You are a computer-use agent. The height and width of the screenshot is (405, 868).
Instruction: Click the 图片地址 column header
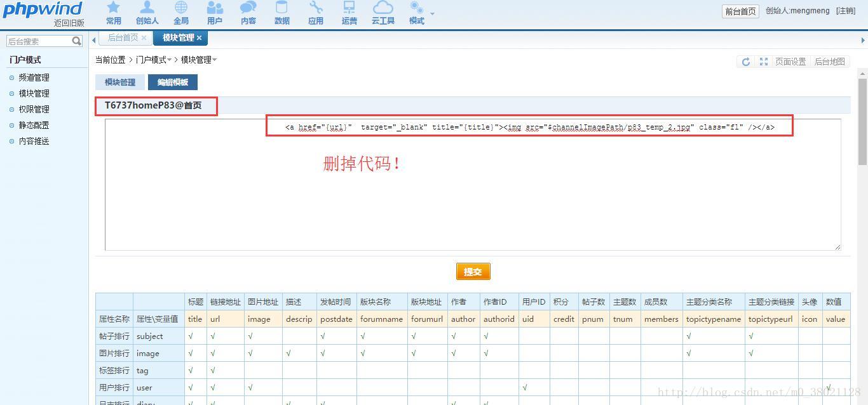263,302
